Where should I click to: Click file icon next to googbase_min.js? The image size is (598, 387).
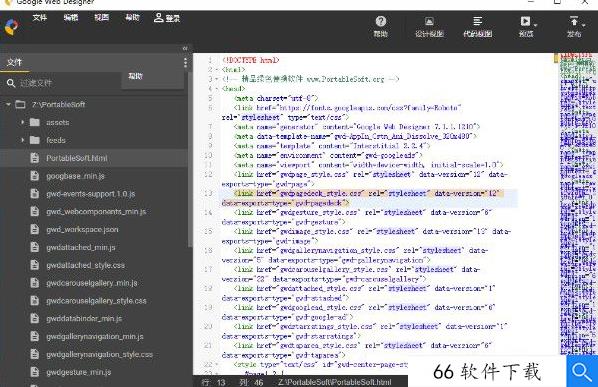(x=35, y=176)
